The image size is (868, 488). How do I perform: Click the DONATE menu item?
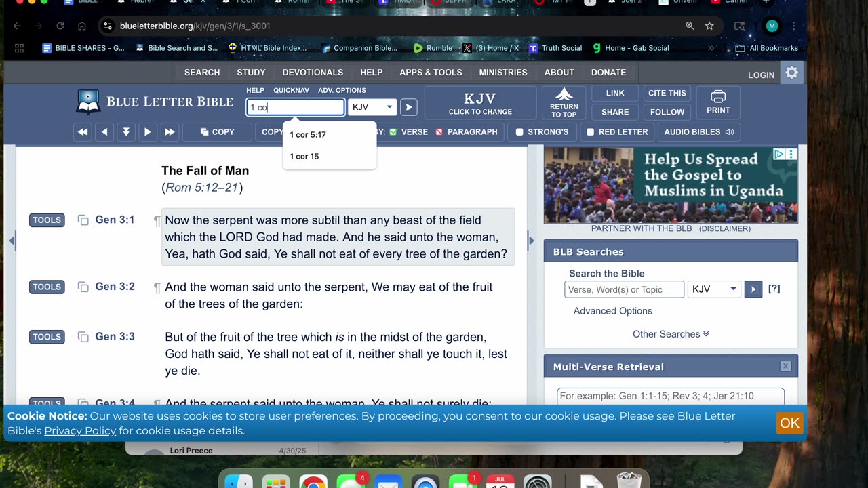608,73
